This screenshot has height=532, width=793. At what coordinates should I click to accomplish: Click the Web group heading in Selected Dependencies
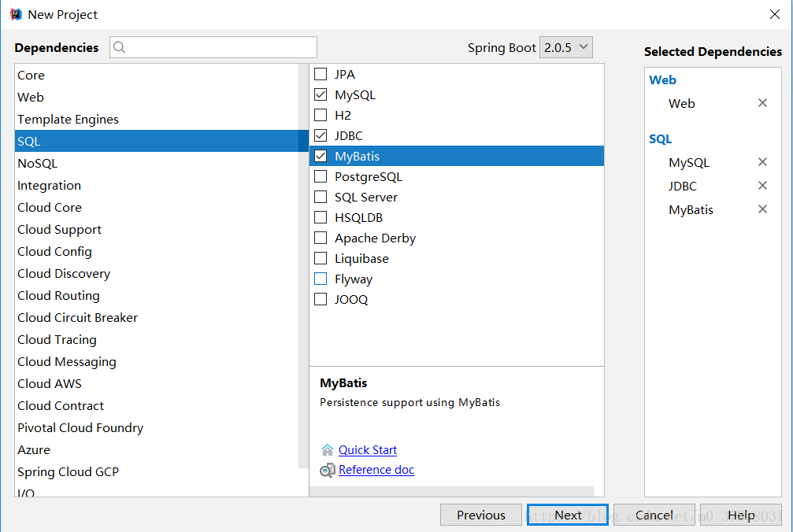pyautogui.click(x=662, y=79)
